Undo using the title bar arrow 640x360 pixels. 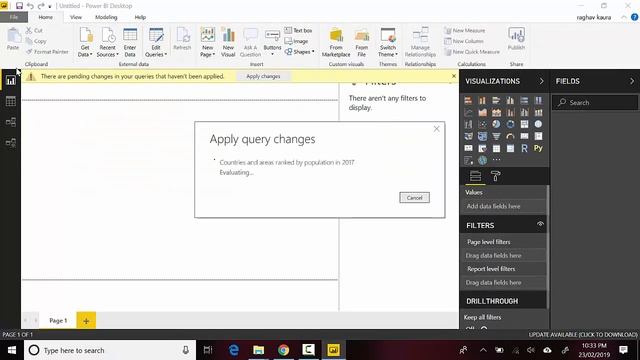click(30, 6)
